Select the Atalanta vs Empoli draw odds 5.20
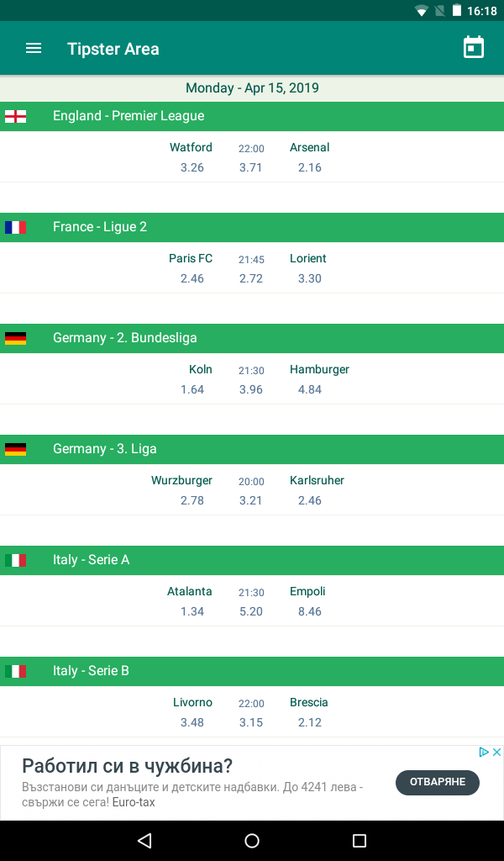Image resolution: width=504 pixels, height=861 pixels. [251, 611]
